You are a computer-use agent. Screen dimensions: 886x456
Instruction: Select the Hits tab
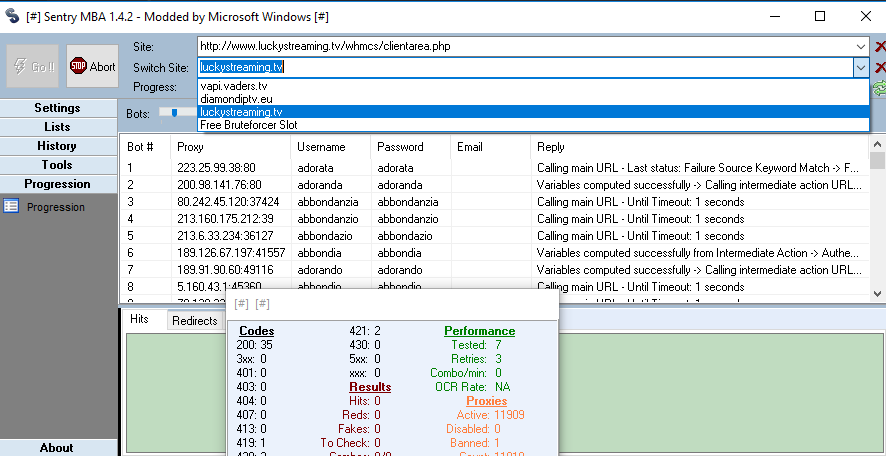pyautogui.click(x=140, y=319)
